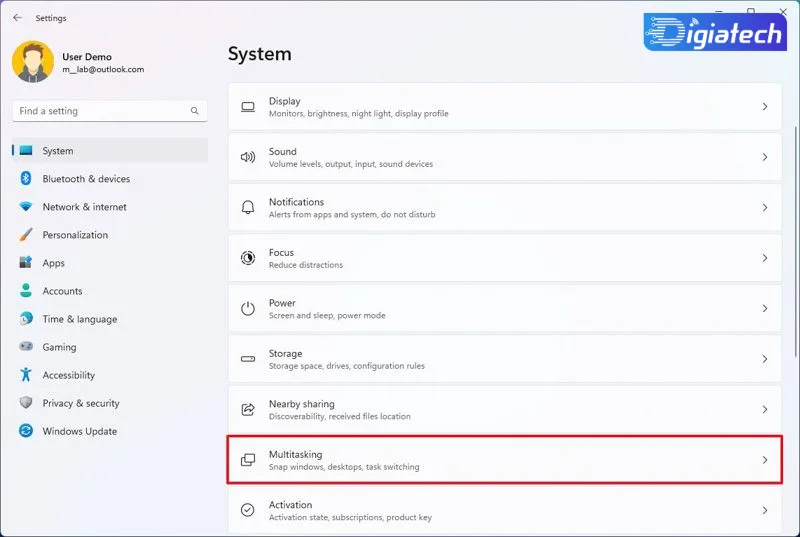The image size is (800, 537).
Task: Click the Focus icon
Action: point(248,258)
